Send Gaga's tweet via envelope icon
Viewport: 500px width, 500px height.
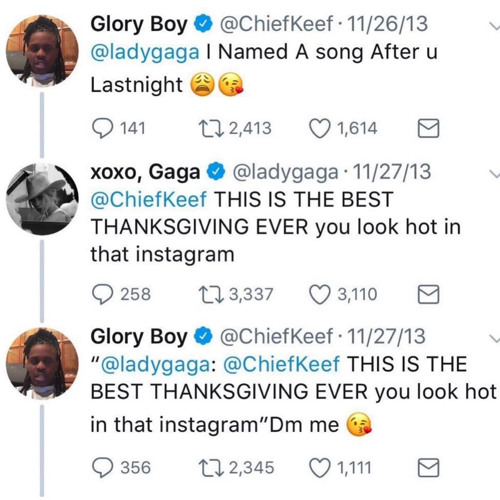coord(428,294)
